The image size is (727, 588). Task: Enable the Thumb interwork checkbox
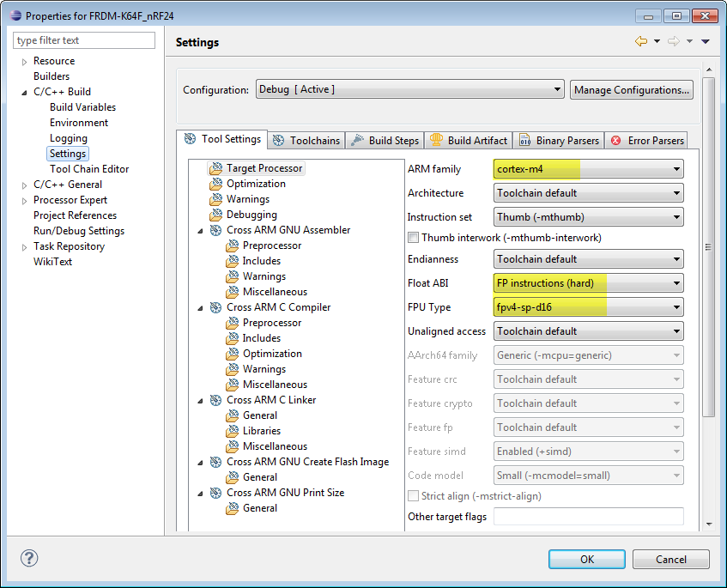414,238
